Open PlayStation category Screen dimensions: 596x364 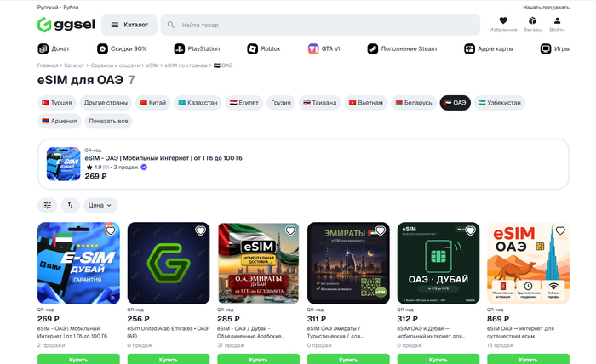[x=197, y=48]
